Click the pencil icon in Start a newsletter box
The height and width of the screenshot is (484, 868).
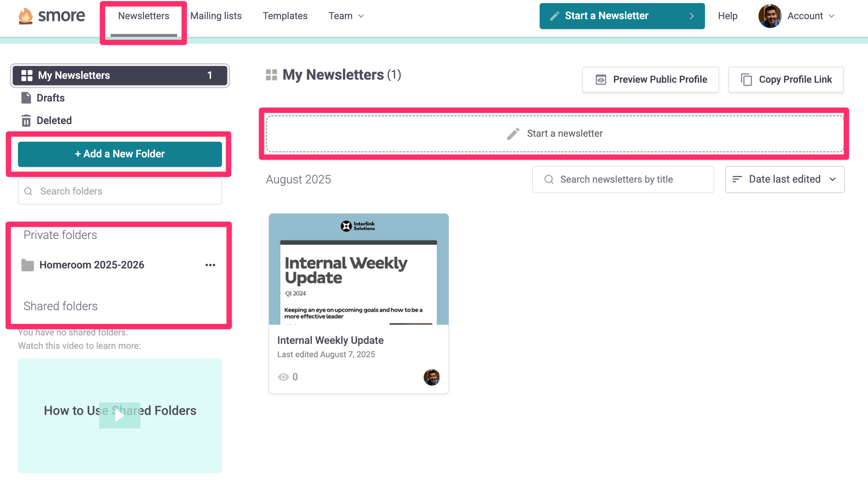[x=513, y=134]
